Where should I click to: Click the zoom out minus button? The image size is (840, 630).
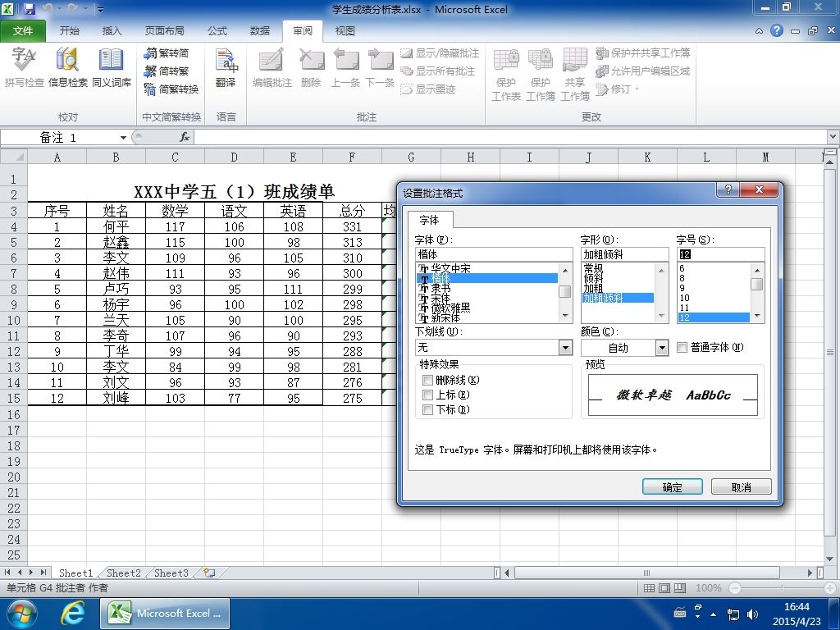click(735, 587)
